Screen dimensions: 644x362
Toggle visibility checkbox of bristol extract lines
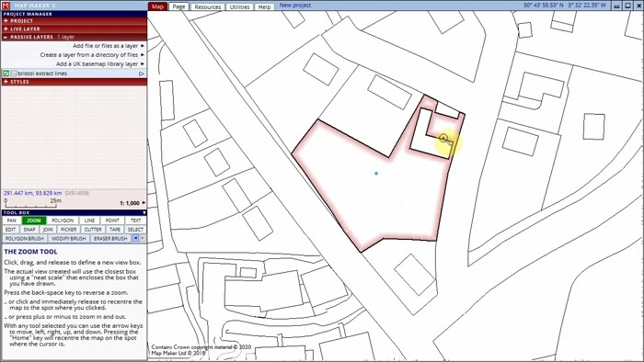[x=6, y=74]
